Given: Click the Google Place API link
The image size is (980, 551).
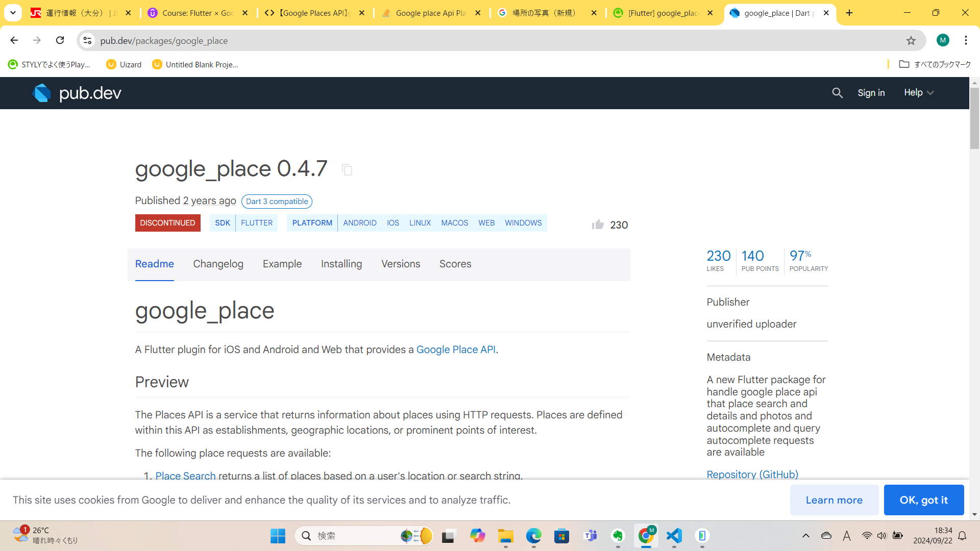Looking at the screenshot, I should point(455,349).
